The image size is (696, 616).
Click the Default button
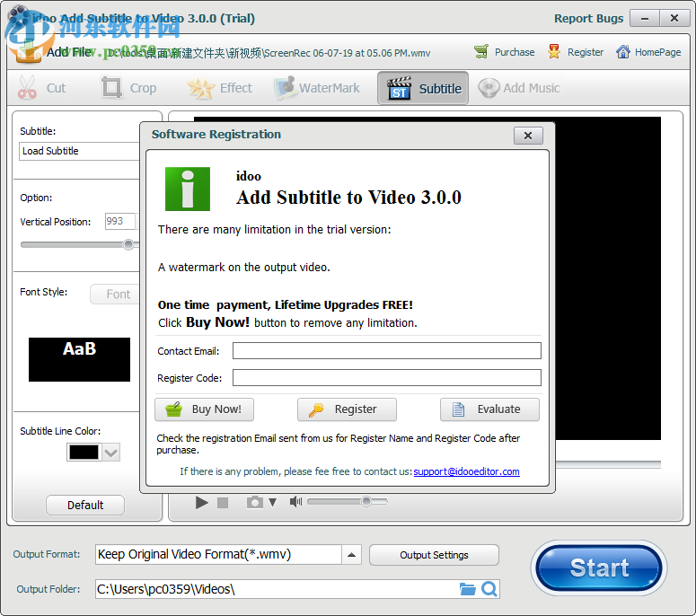(x=85, y=505)
